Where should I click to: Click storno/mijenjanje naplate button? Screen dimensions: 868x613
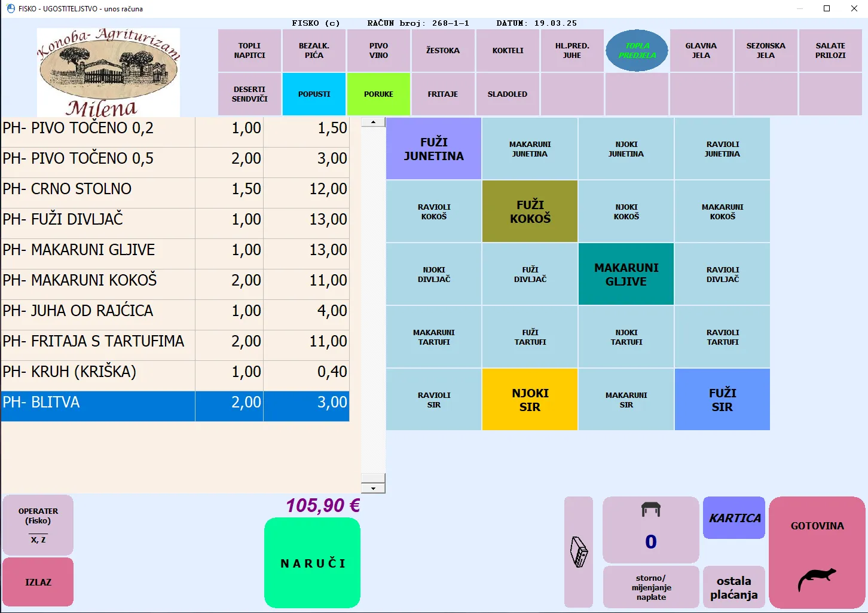pos(651,587)
